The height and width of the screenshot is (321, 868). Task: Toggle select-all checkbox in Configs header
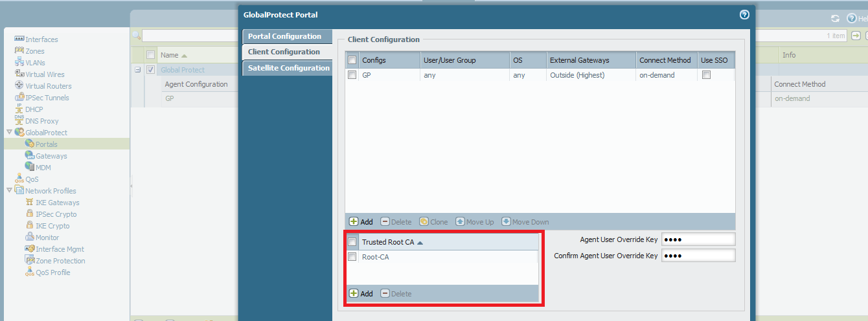[x=352, y=60]
